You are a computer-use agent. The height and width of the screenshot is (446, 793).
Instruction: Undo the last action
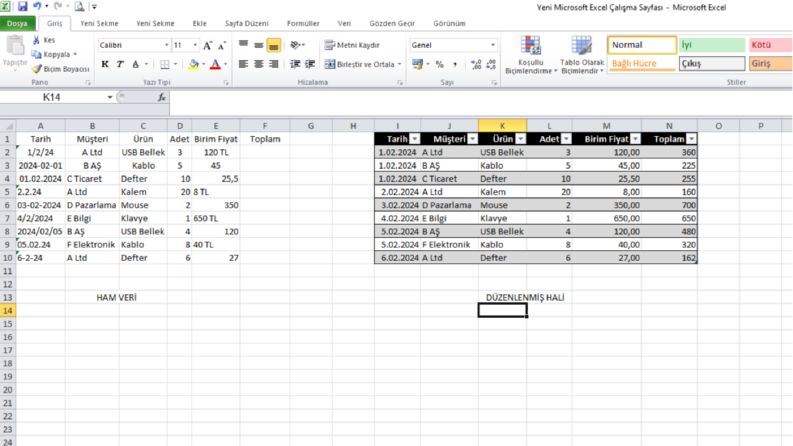[x=37, y=7]
